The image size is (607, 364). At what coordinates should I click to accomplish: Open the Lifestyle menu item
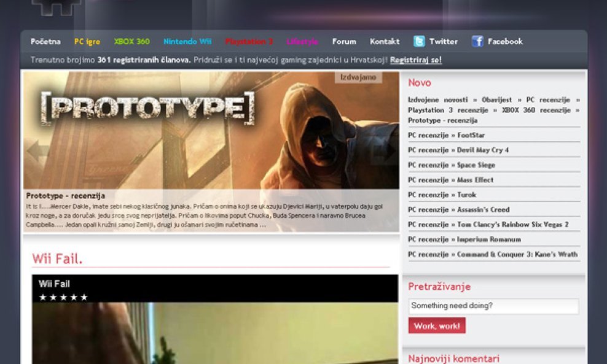[x=302, y=41]
